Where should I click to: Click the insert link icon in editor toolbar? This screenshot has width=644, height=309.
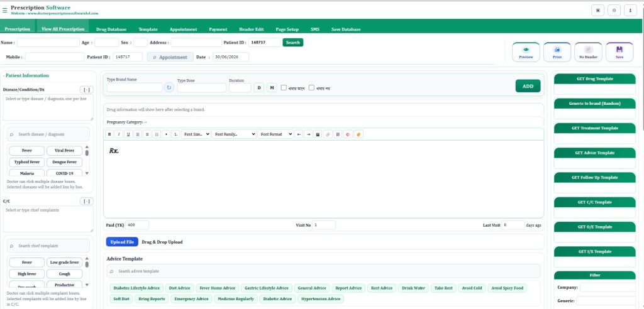pos(328,134)
